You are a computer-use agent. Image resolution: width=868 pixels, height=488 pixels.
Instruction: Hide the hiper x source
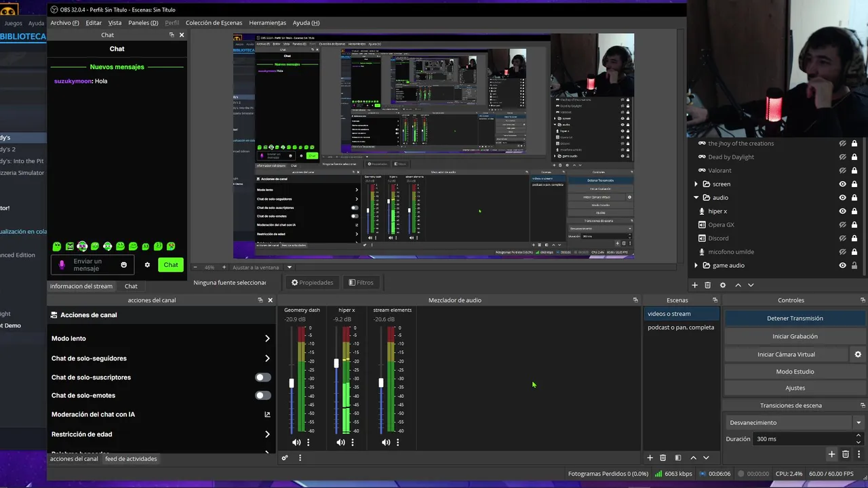click(x=843, y=211)
